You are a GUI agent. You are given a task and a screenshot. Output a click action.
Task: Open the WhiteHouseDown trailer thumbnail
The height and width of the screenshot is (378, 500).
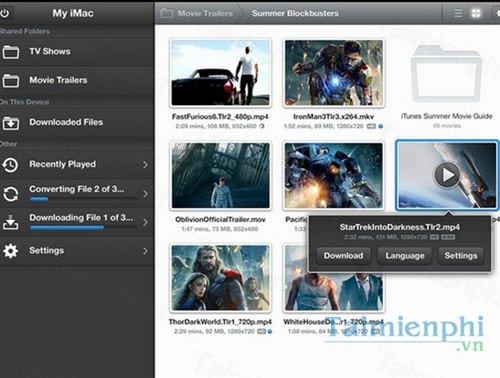(x=334, y=292)
